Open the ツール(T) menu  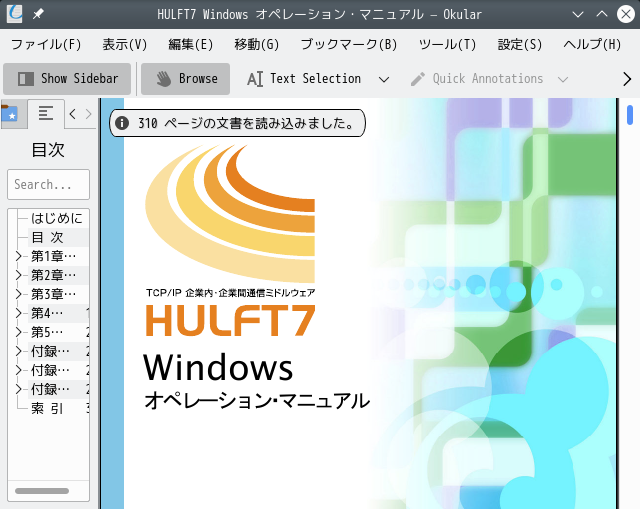click(447, 44)
